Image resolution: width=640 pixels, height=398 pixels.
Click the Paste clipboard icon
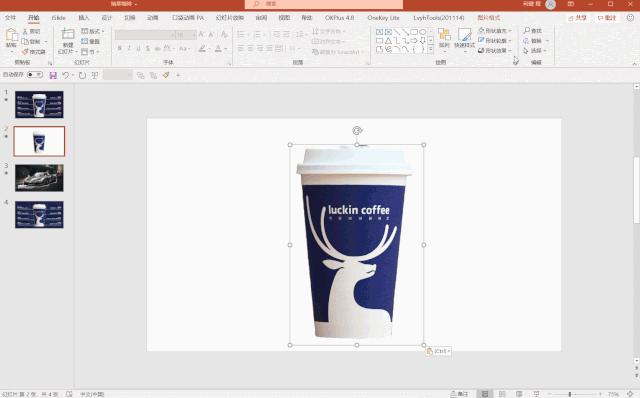11,35
